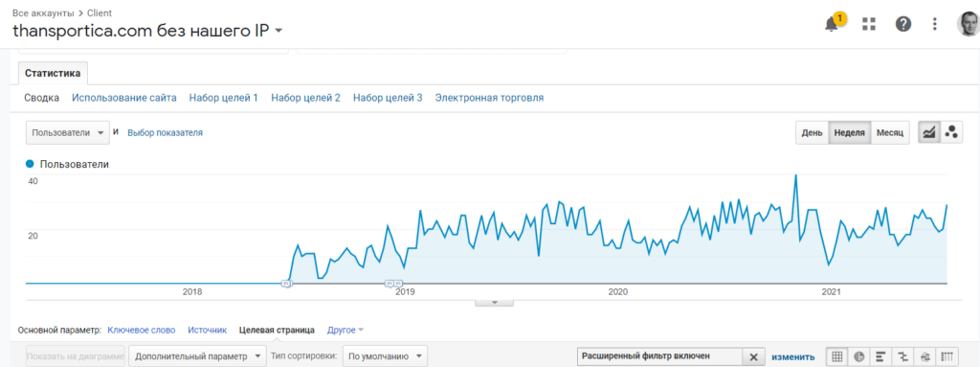Switch to motion chart view

point(951,133)
